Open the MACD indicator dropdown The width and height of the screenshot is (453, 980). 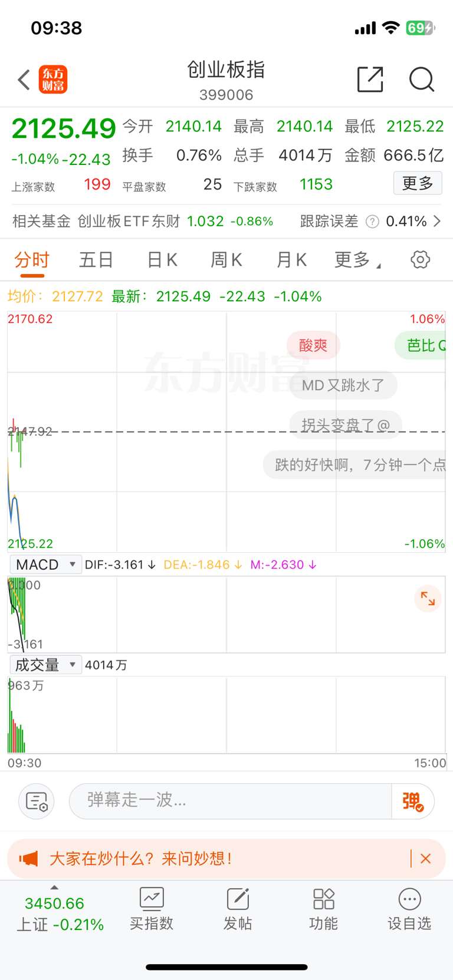click(45, 565)
